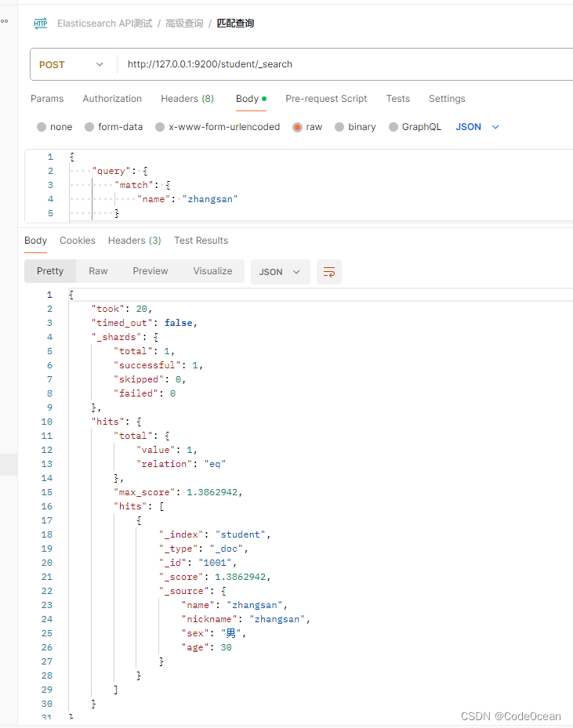
Task: Click "_id": "1001" line
Action: pos(198,563)
